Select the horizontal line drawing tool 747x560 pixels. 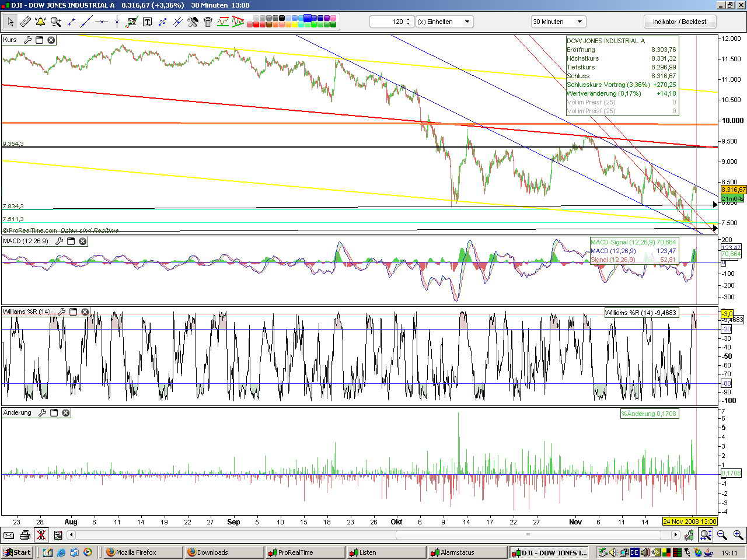point(102,22)
